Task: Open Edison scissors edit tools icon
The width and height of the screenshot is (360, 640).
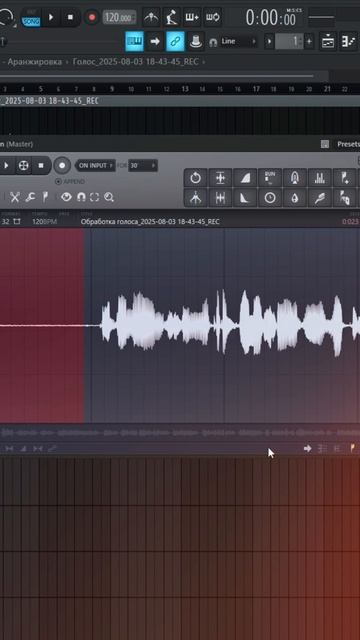Action: (15, 198)
